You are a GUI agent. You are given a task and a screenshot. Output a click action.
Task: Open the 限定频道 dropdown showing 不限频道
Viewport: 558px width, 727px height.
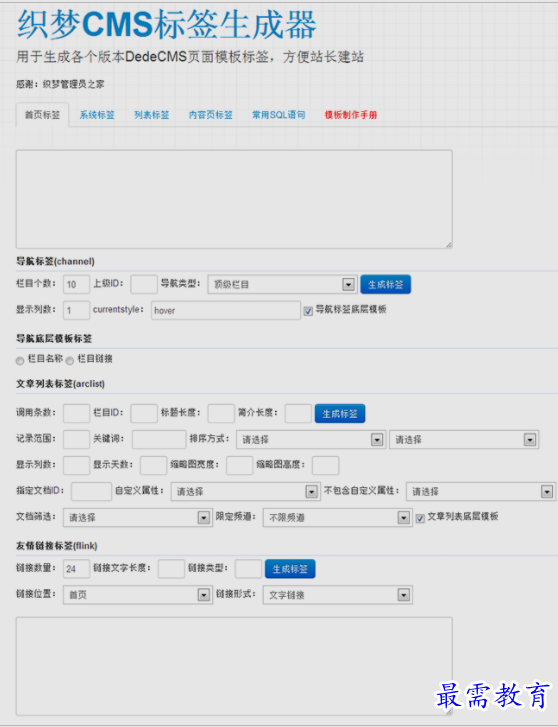(x=337, y=517)
